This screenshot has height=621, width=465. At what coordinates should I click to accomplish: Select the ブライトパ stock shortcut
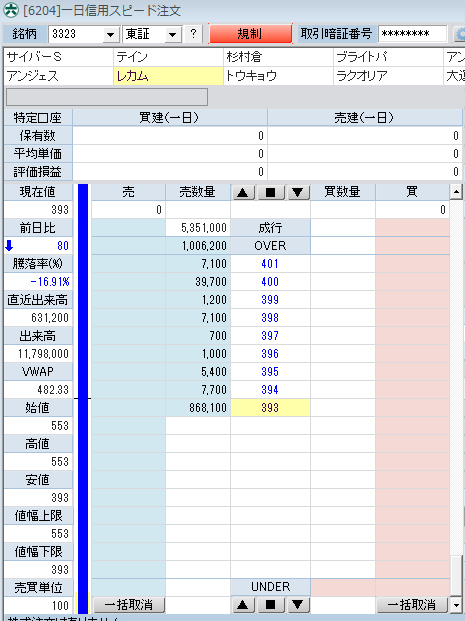pos(388,57)
